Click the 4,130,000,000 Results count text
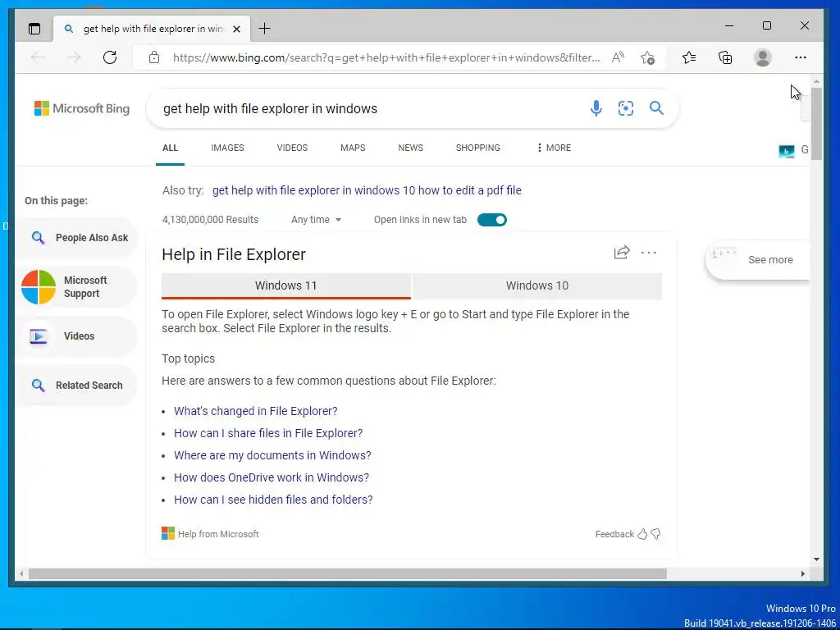This screenshot has width=840, height=630. coord(210,220)
